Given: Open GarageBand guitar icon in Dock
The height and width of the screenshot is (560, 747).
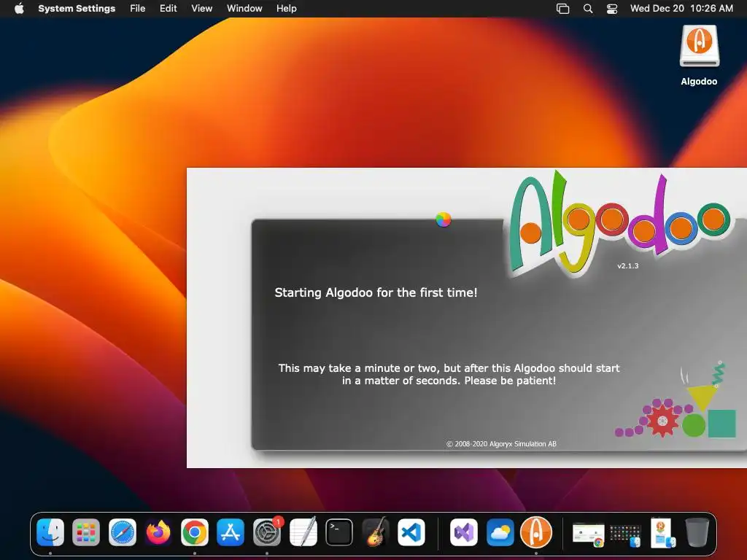Looking at the screenshot, I should (x=375, y=532).
